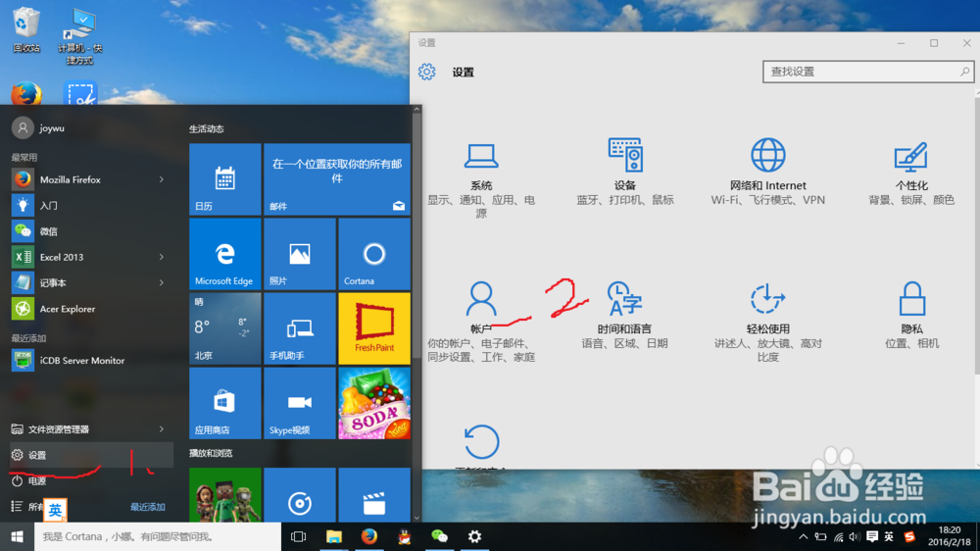Open File Explorer from the taskbar
The height and width of the screenshot is (551, 980).
(x=334, y=536)
